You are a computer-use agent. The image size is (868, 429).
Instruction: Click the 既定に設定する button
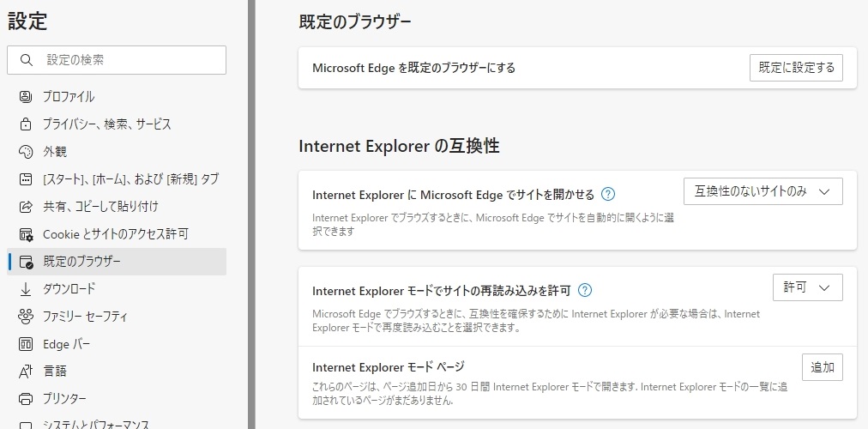(x=796, y=68)
